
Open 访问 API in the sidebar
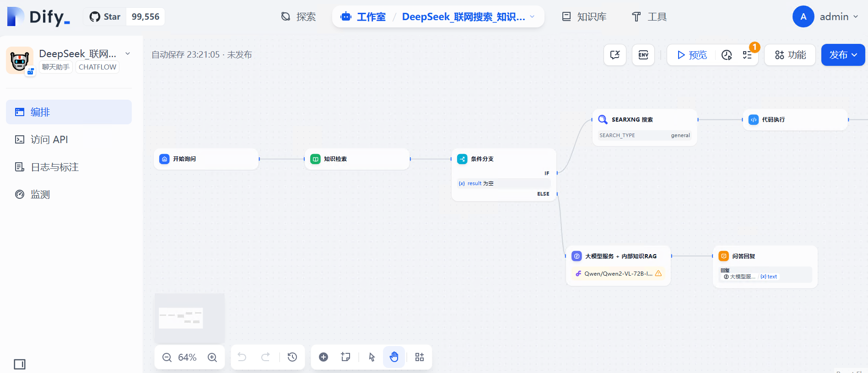[x=69, y=139]
